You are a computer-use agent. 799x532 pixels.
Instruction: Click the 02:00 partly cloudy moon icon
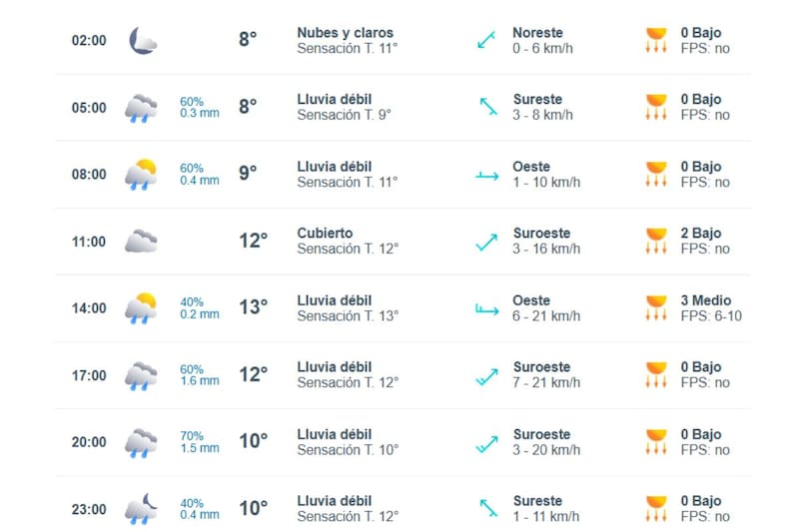pyautogui.click(x=143, y=40)
